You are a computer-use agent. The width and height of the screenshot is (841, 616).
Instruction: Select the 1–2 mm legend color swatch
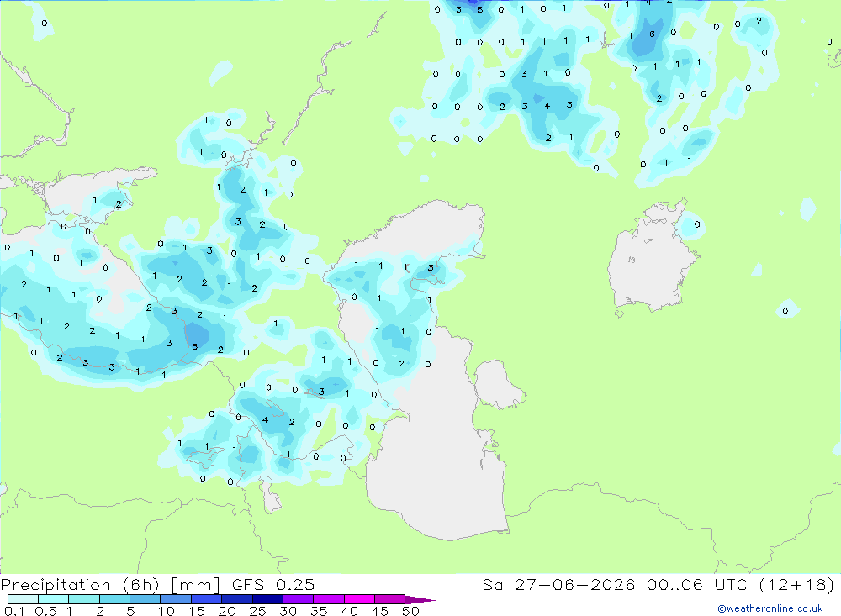83,599
